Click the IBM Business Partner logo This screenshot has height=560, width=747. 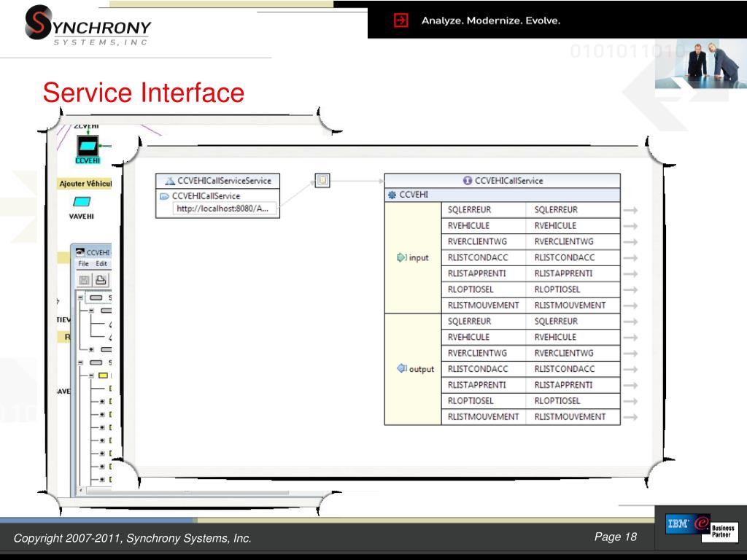[701, 528]
